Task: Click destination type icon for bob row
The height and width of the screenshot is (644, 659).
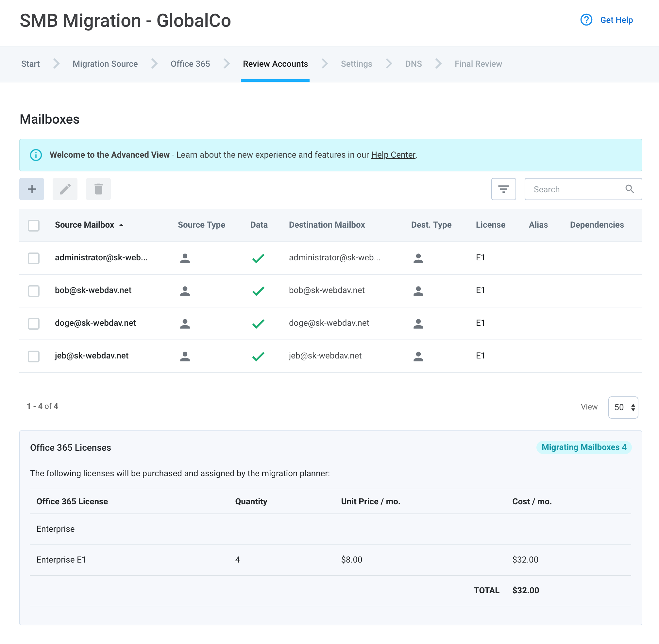Action: pos(418,291)
